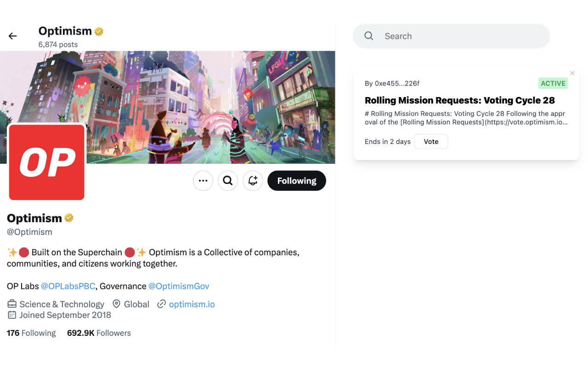The image size is (588, 368).
Task: Click the verified badge in the top header
Action: point(99,31)
